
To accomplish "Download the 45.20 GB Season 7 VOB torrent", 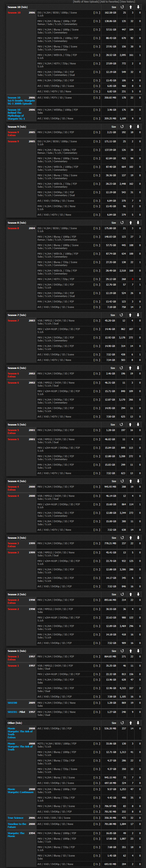I will tap(97, 321).
